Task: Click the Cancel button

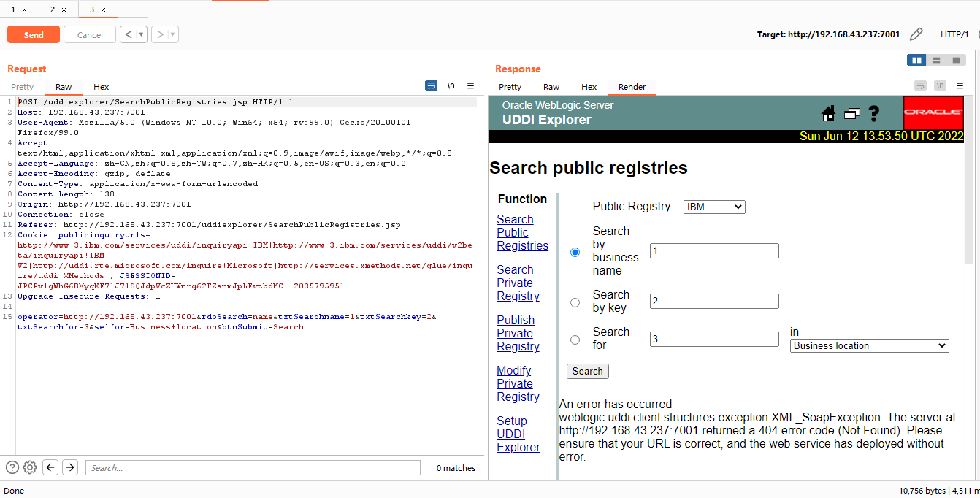Action: [90, 34]
